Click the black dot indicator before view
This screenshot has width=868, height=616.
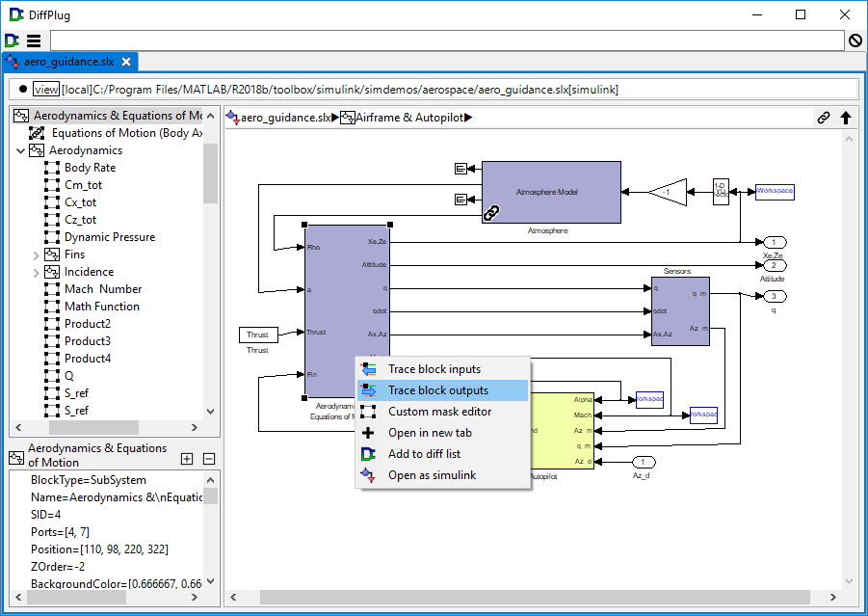23,90
